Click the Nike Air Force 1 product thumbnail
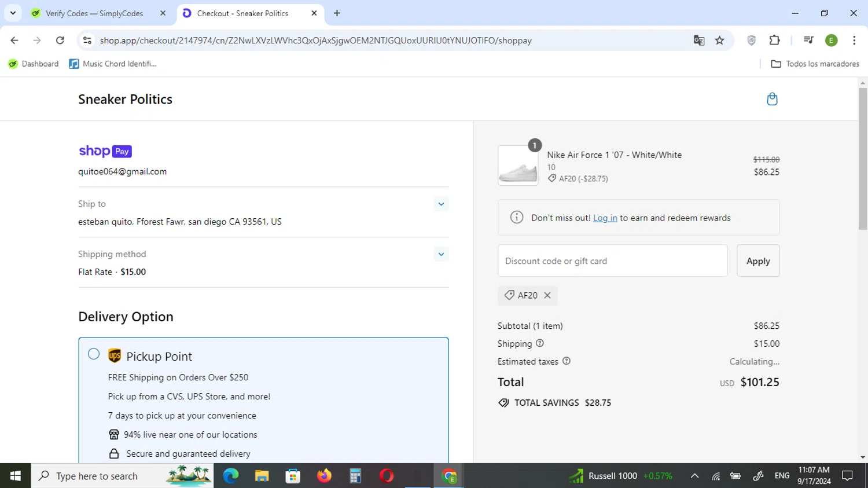This screenshot has height=488, width=868. click(x=518, y=166)
